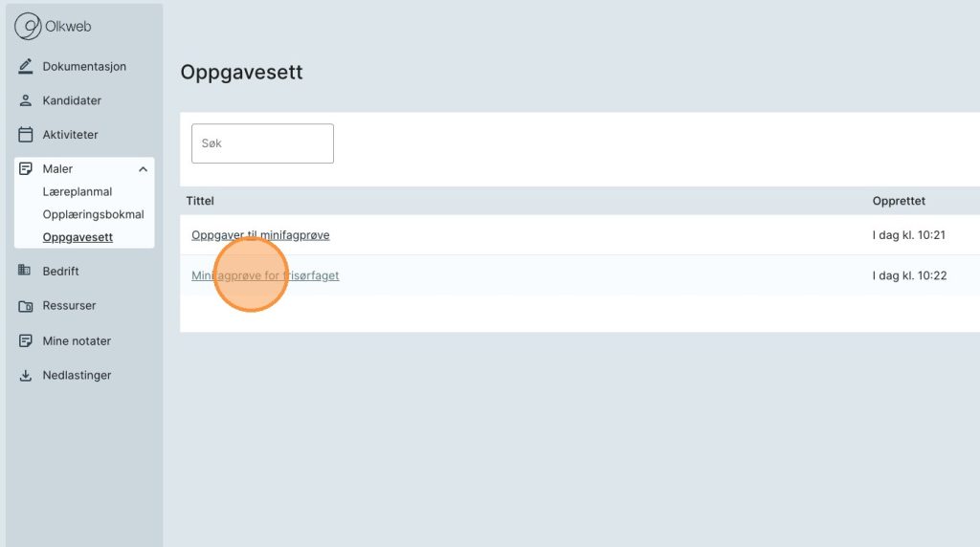Click the Maler menu label
Screen dimensions: 980x547
point(57,169)
